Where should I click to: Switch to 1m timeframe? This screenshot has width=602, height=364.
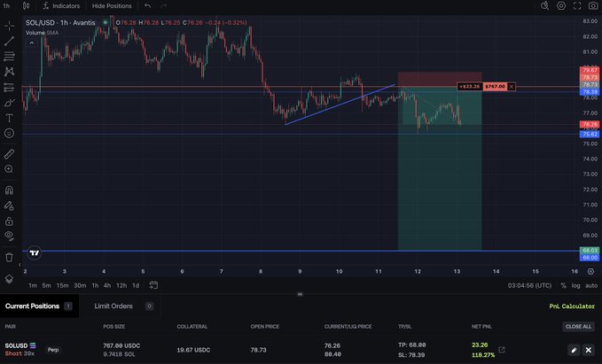[33, 285]
